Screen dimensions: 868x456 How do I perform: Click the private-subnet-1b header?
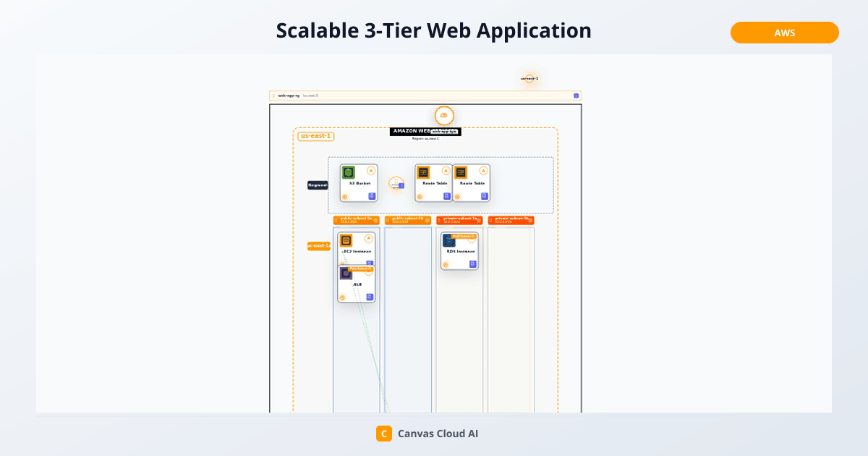point(511,220)
